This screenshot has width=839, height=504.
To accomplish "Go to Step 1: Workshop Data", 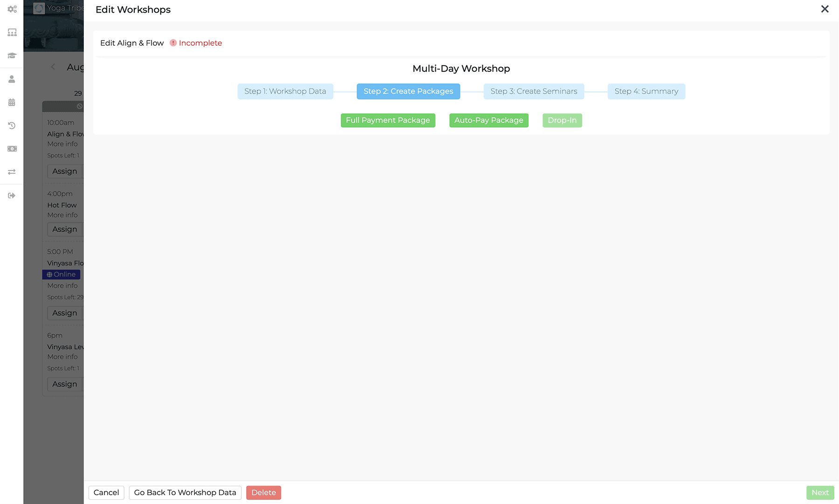I will [x=285, y=91].
